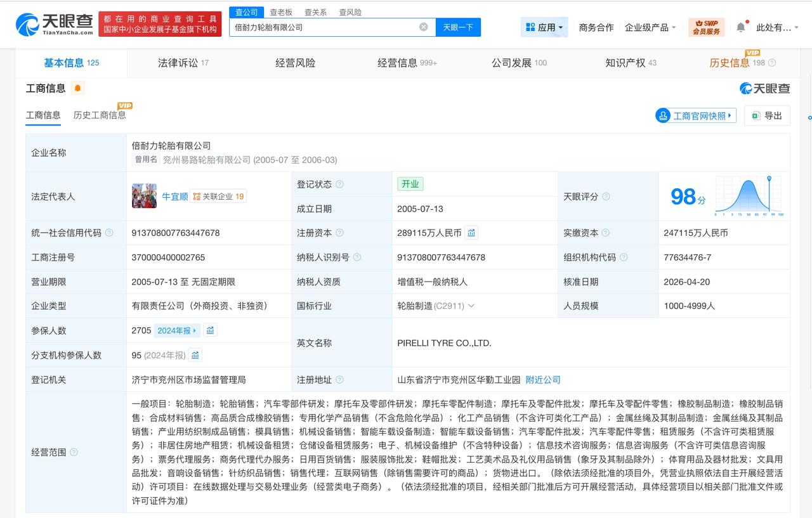Click the 天眼一下 search button

point(458,27)
